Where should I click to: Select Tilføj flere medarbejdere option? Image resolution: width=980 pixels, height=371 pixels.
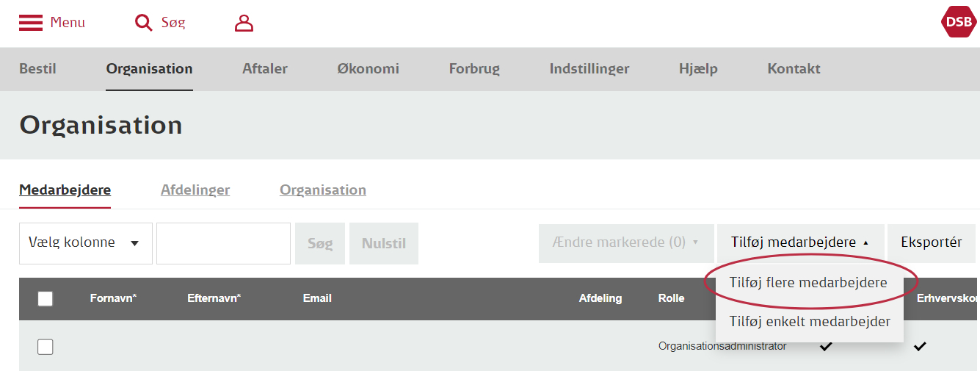[x=808, y=283]
